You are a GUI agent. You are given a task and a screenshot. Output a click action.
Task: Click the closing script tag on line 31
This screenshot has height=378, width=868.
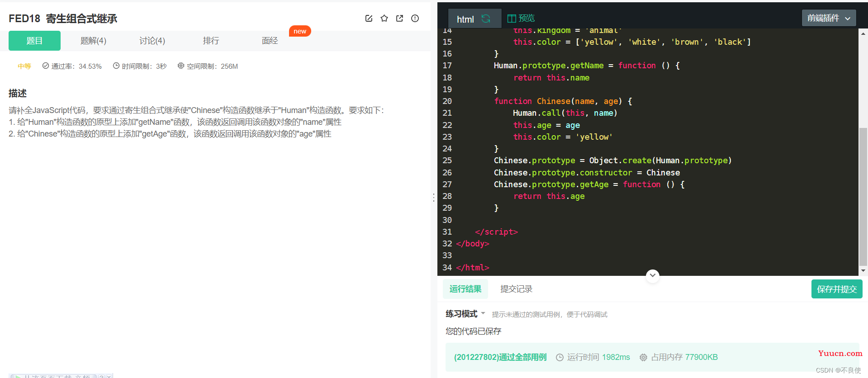click(x=496, y=232)
